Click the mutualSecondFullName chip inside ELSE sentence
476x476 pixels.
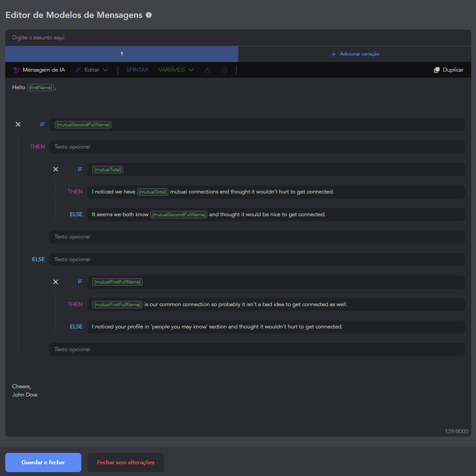tap(179, 214)
